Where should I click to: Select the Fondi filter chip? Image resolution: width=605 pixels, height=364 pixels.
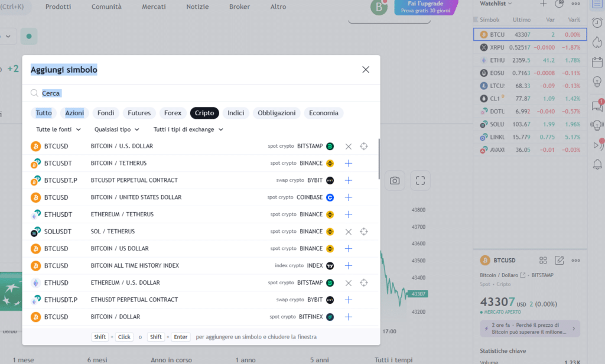pos(106,113)
